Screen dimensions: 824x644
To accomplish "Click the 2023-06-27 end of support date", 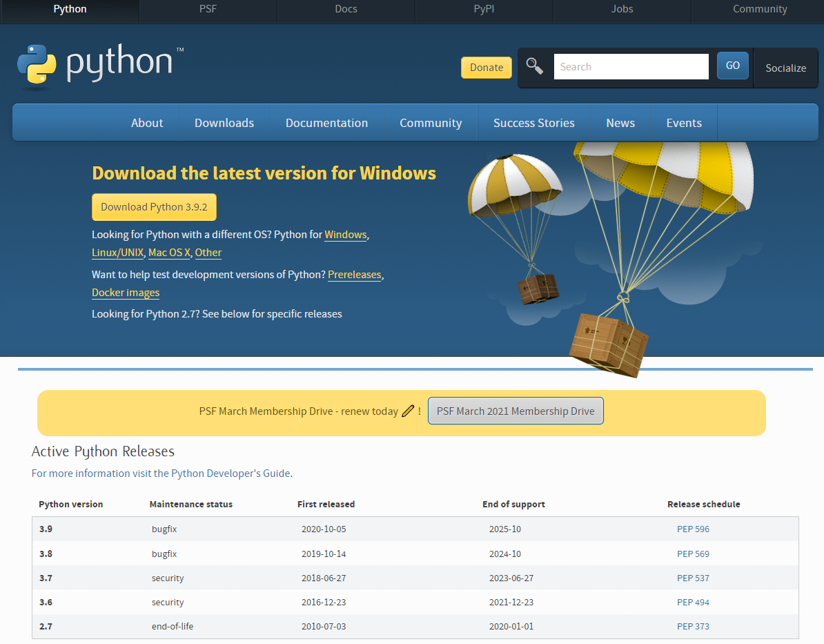I will [x=511, y=578].
